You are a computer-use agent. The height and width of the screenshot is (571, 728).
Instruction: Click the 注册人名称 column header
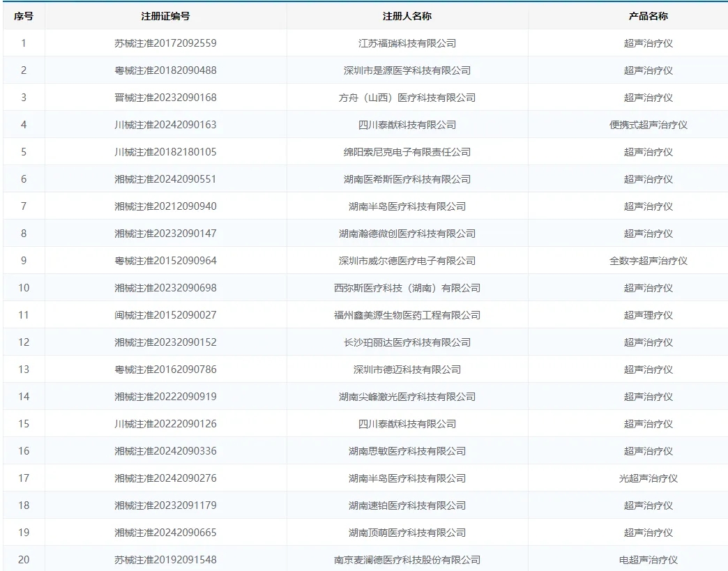coord(407,16)
